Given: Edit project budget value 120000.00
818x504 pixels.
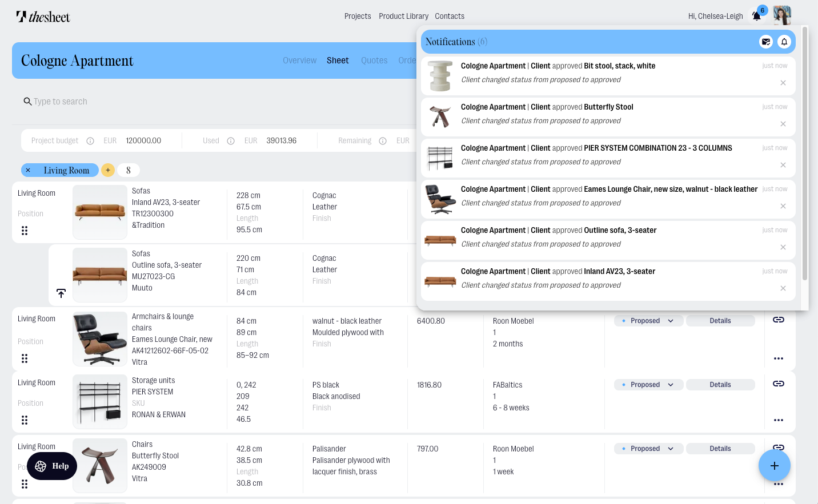Looking at the screenshot, I should pyautogui.click(x=143, y=140).
